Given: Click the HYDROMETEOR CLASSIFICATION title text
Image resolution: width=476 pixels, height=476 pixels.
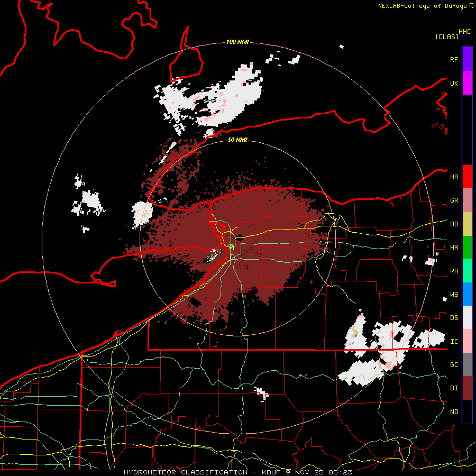Looking at the screenshot, I should point(186,472).
